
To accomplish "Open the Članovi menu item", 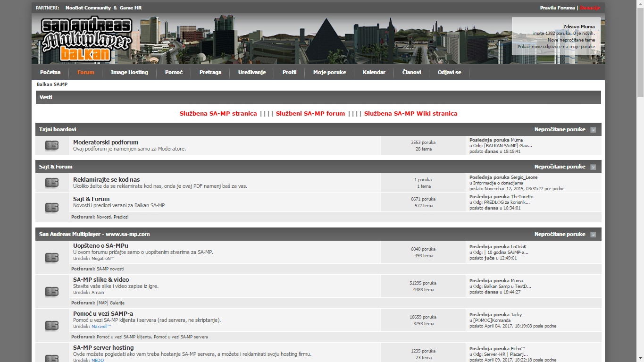I will coord(411,72).
